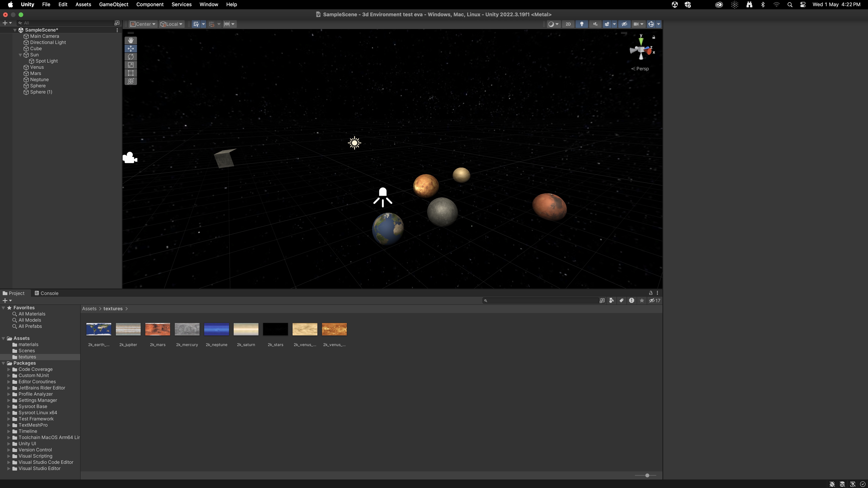Open the GameObject menu
This screenshot has height=488, width=868.
(x=114, y=4)
